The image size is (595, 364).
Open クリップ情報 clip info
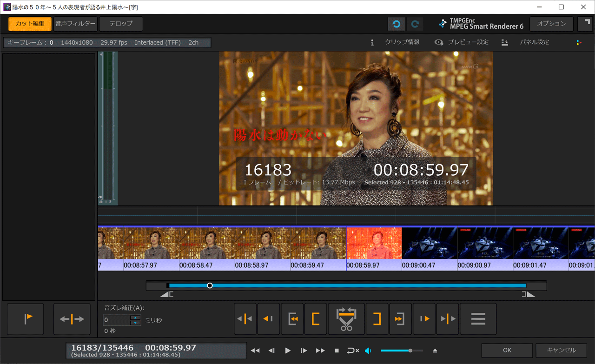[395, 42]
